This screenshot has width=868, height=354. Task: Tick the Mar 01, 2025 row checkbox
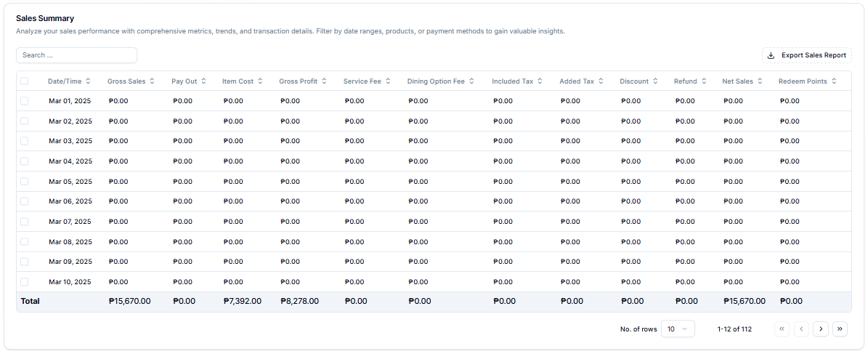[25, 101]
